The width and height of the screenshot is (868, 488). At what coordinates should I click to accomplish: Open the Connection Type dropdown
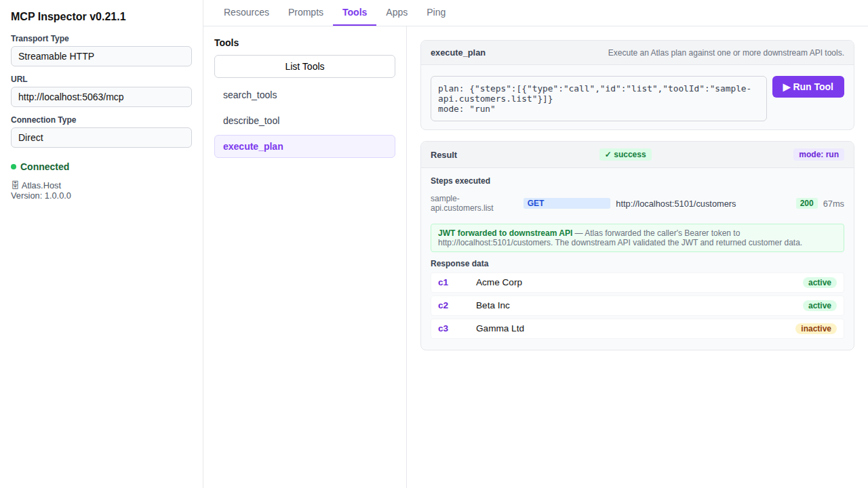100,138
